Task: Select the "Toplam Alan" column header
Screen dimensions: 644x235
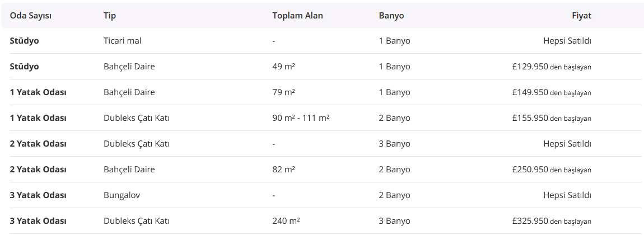Action: 297,16
